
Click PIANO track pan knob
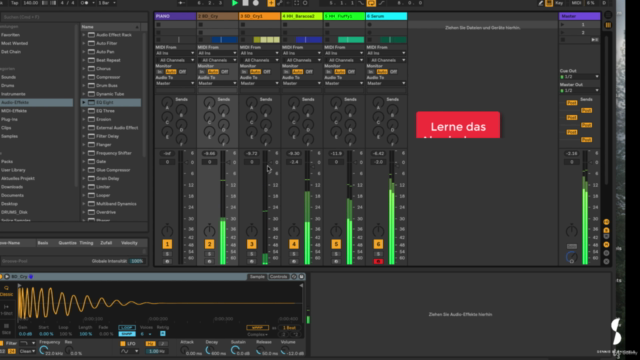[x=167, y=231]
